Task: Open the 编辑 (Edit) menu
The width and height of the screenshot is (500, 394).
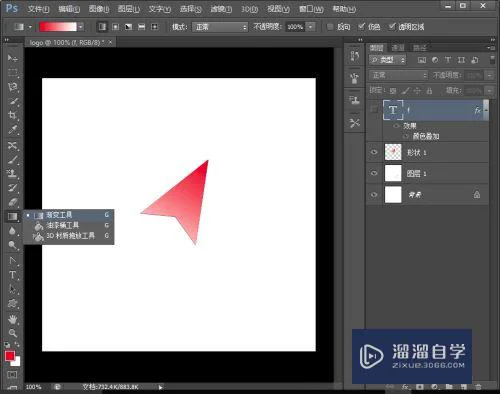Action: click(x=69, y=9)
